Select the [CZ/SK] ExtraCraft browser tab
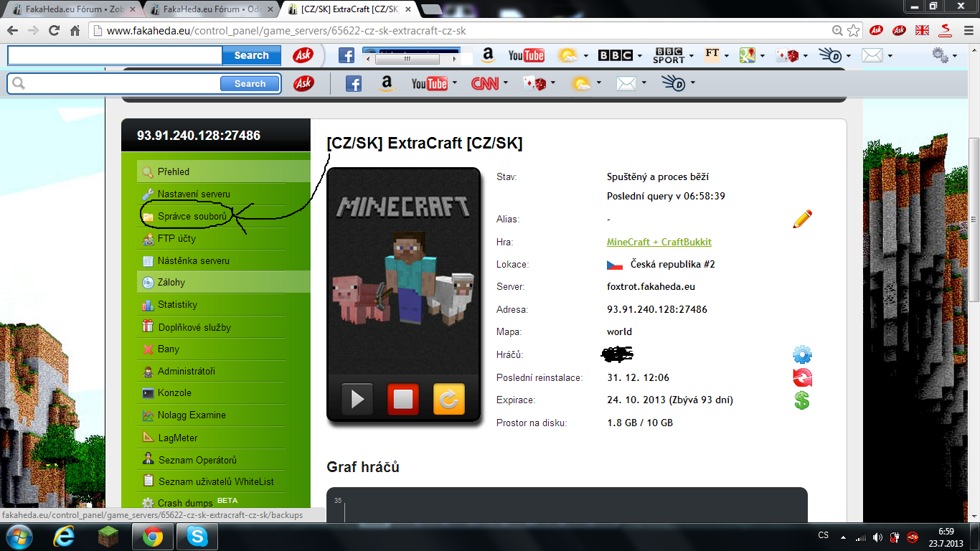980x551 pixels. (348, 9)
